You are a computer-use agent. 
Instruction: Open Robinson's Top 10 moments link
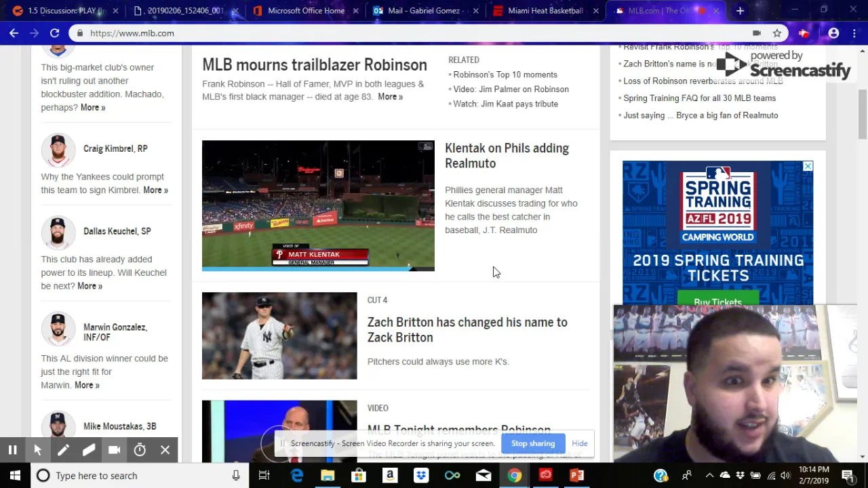pos(505,75)
